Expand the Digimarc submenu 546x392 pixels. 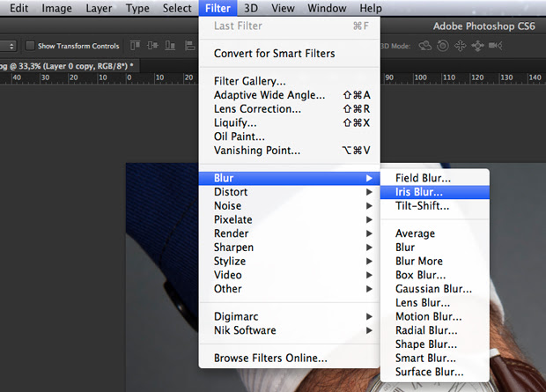pyautogui.click(x=290, y=316)
